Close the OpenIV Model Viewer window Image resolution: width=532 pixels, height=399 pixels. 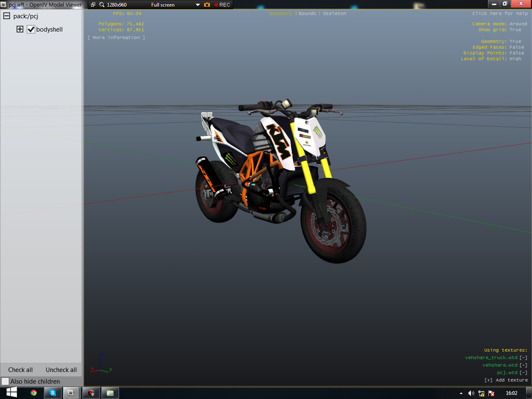pos(521,4)
